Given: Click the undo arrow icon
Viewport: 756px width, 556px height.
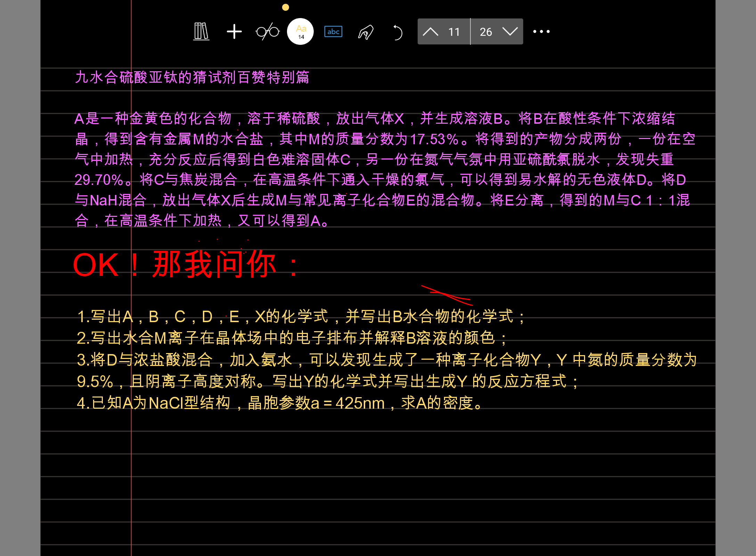Looking at the screenshot, I should pyautogui.click(x=397, y=32).
